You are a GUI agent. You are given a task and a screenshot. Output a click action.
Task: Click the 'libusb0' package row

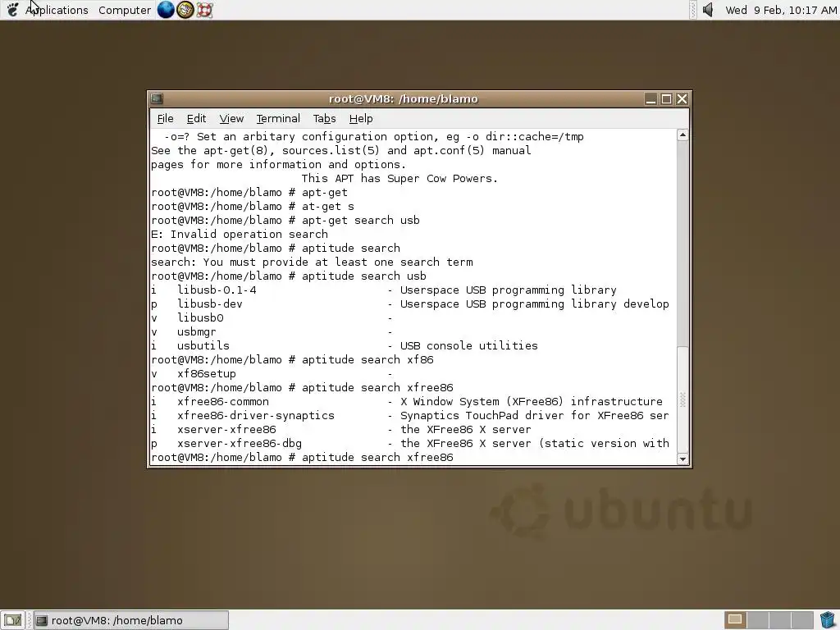[x=272, y=317]
